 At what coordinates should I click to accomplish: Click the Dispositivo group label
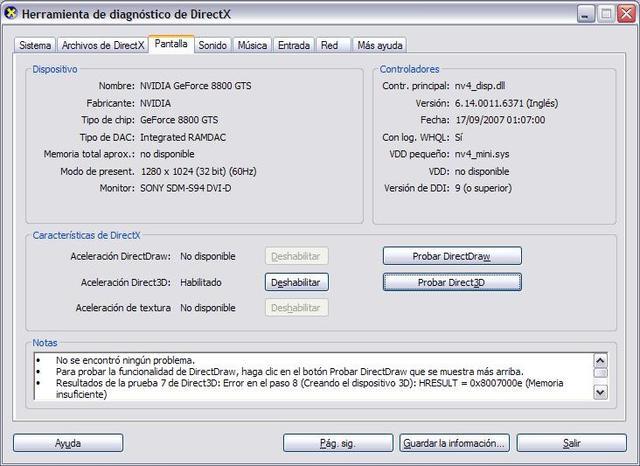tap(55, 69)
